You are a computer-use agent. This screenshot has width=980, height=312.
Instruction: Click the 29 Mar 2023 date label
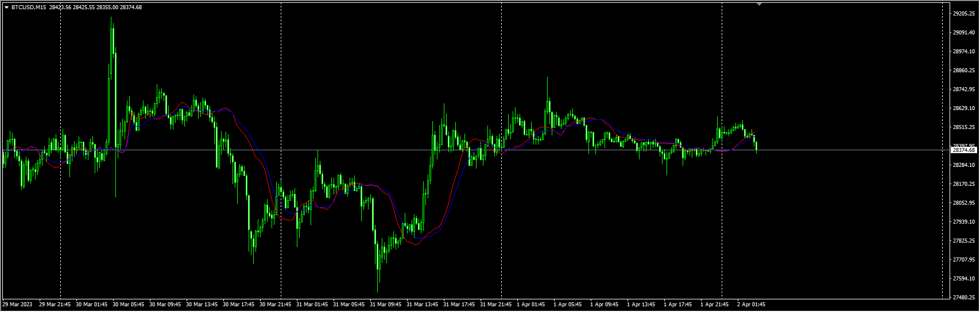17,305
